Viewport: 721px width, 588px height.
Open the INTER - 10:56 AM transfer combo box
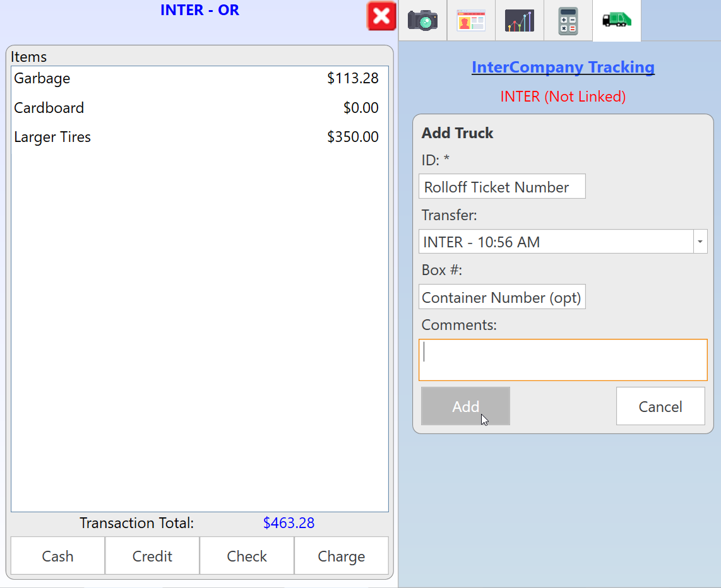(x=556, y=242)
